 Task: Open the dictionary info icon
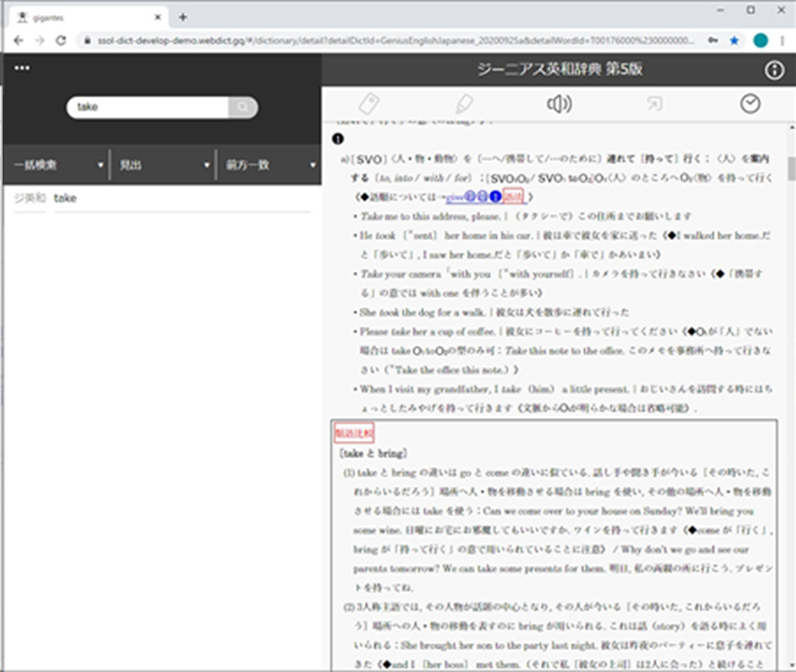tap(774, 70)
